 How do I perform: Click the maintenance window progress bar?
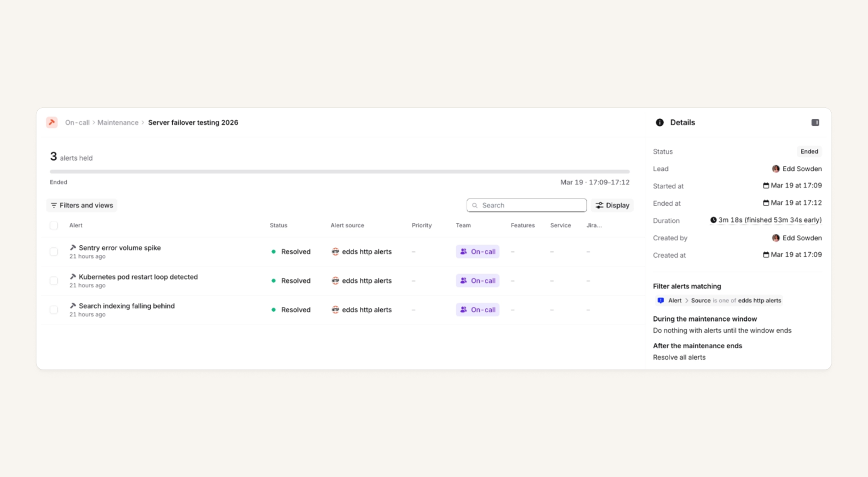click(339, 171)
